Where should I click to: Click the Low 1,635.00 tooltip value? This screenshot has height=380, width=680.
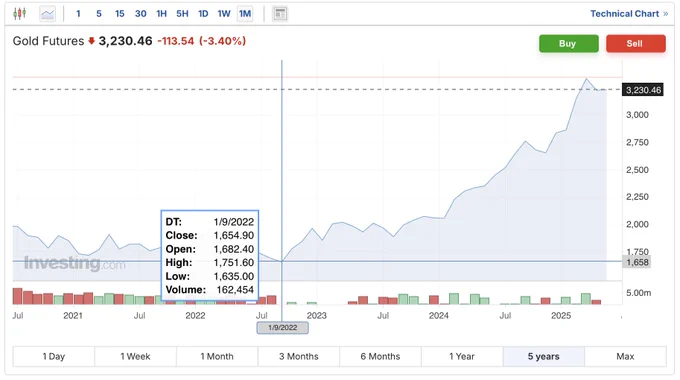tap(234, 276)
